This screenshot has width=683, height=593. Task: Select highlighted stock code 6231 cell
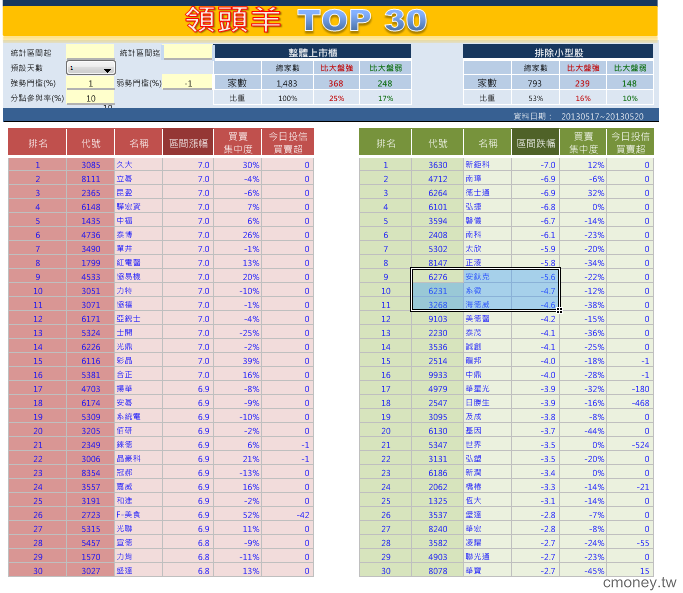tap(438, 291)
